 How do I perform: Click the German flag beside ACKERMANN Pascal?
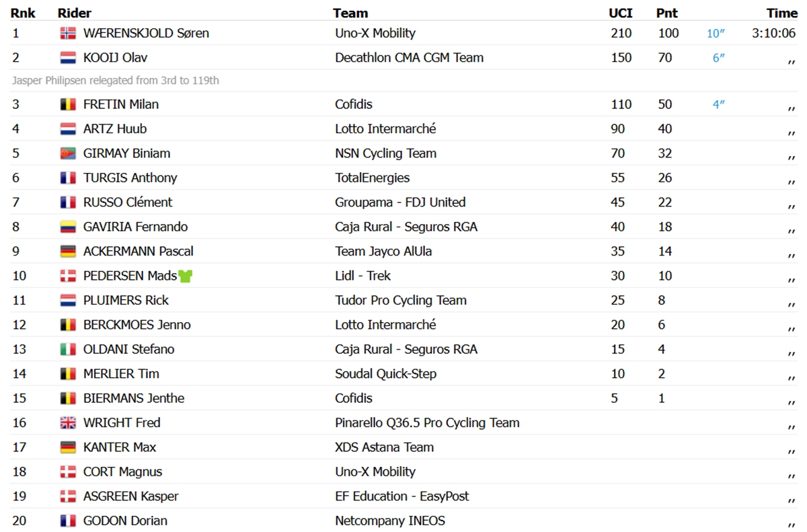[x=68, y=252]
